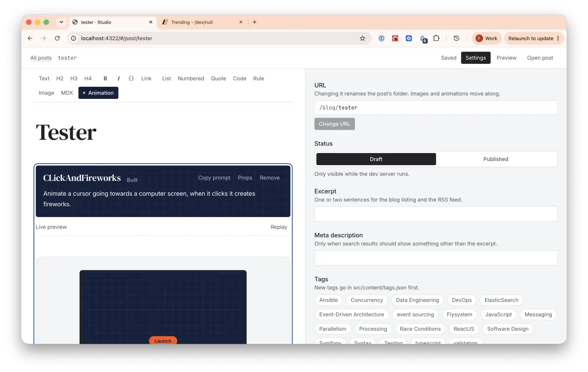Go to All posts link

point(41,58)
